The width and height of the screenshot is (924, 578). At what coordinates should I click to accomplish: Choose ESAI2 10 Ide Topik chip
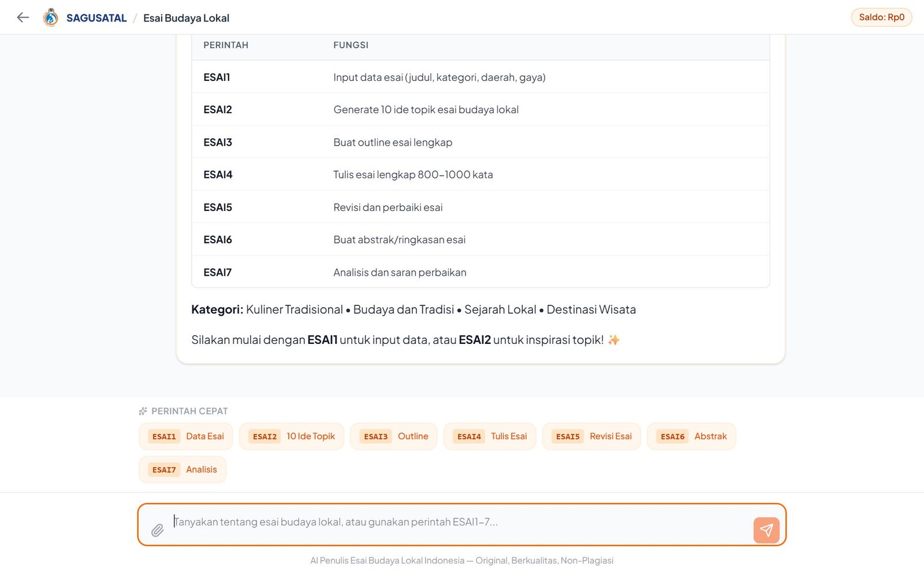[x=292, y=436]
